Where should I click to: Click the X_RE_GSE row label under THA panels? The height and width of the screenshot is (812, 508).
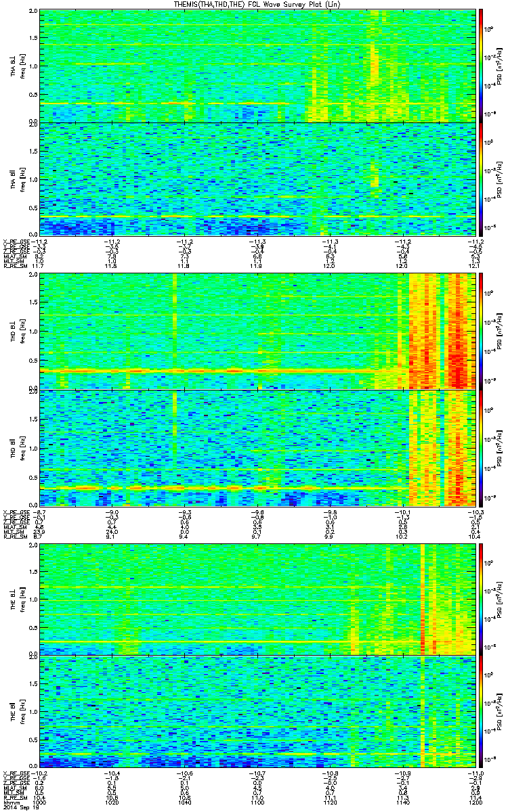[x=16, y=241]
